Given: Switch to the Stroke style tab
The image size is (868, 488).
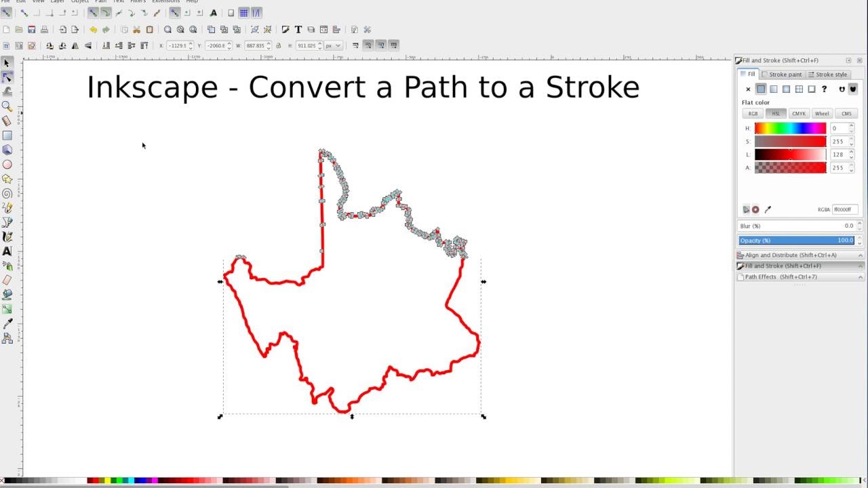Looking at the screenshot, I should (x=827, y=75).
